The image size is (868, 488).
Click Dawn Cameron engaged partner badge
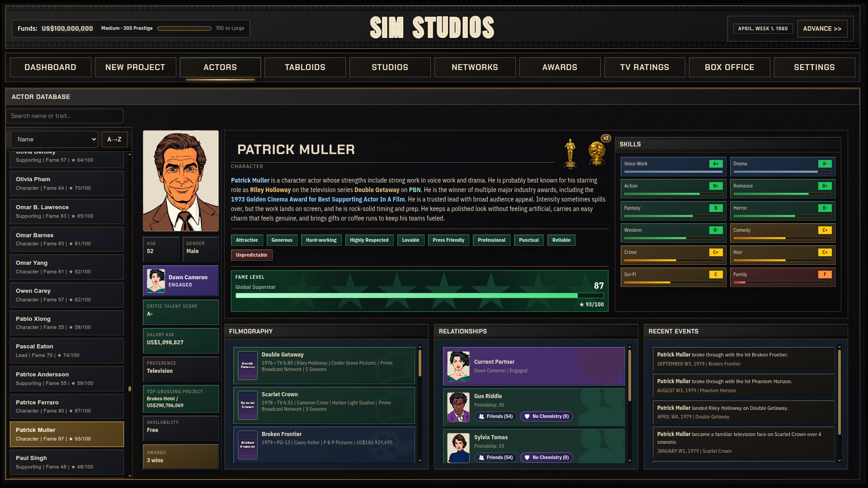click(181, 281)
